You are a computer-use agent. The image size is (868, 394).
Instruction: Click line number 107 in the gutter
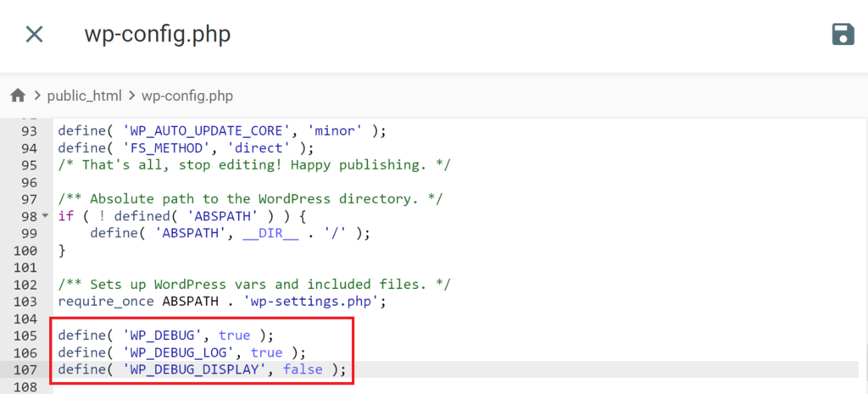(x=25, y=369)
